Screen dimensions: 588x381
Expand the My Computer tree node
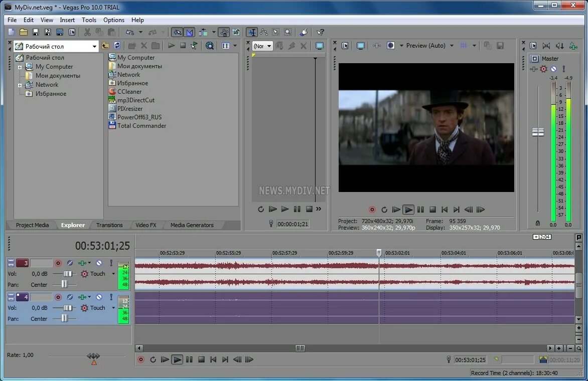click(20, 67)
